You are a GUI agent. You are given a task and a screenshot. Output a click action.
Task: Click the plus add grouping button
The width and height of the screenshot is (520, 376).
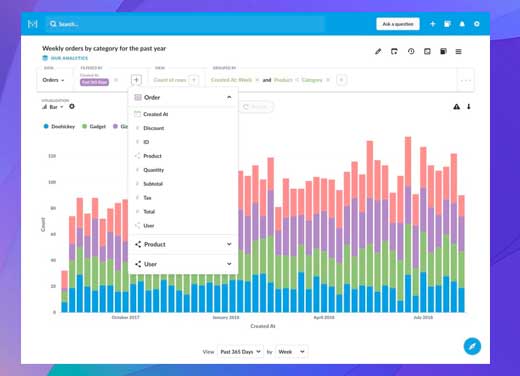point(341,80)
